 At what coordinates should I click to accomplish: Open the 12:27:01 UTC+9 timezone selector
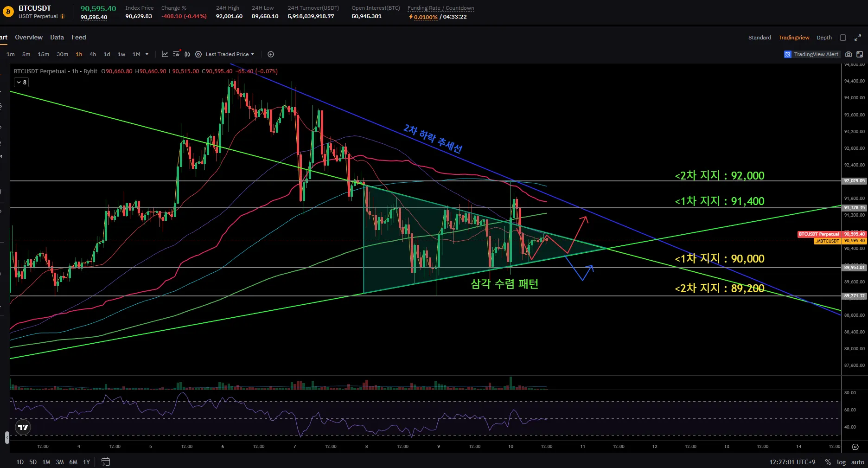(792, 462)
